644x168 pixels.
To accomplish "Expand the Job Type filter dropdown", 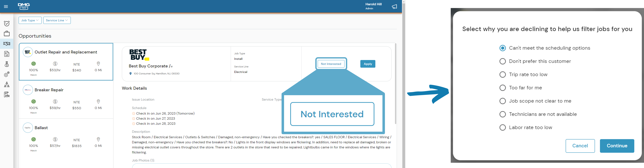I will point(30,20).
